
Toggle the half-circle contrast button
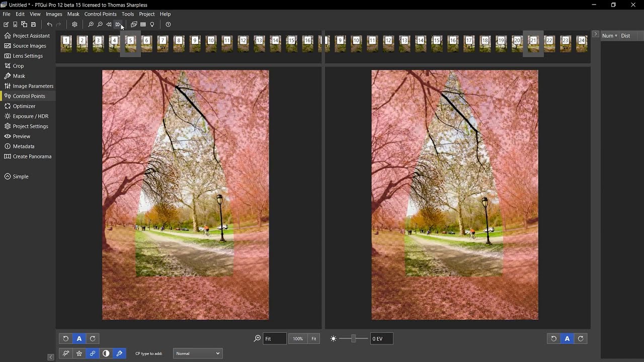(106, 353)
